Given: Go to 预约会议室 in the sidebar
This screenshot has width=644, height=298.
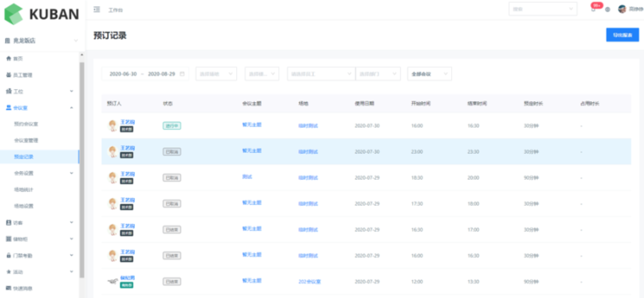Looking at the screenshot, I should (x=26, y=124).
